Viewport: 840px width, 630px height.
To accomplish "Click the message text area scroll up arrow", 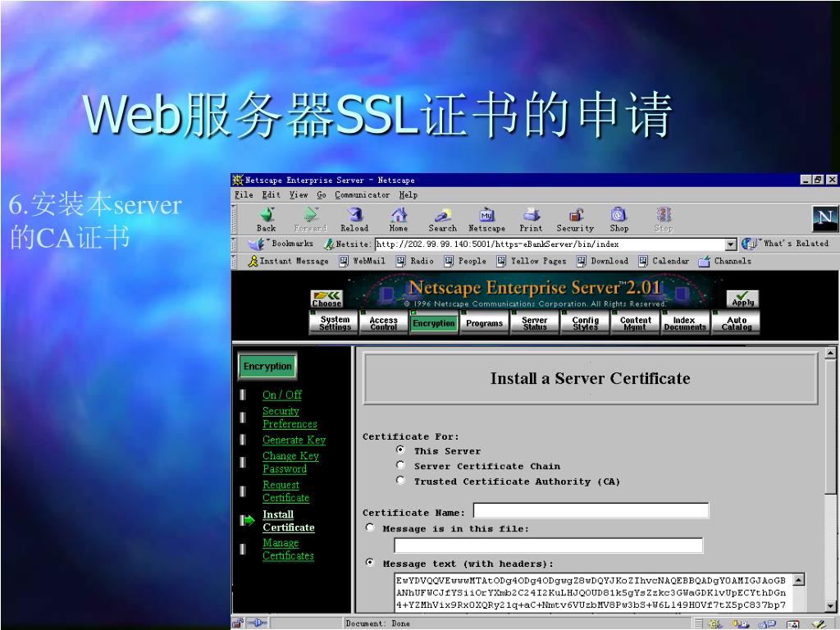I will (799, 580).
